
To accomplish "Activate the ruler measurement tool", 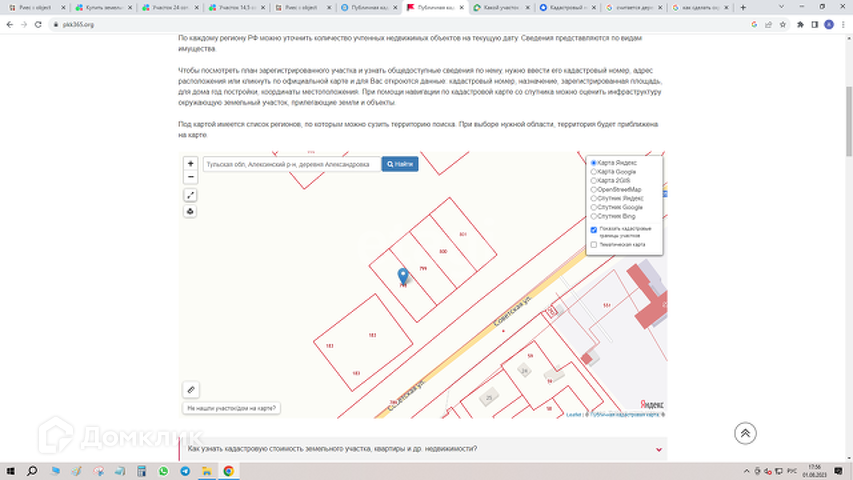I will 191,389.
